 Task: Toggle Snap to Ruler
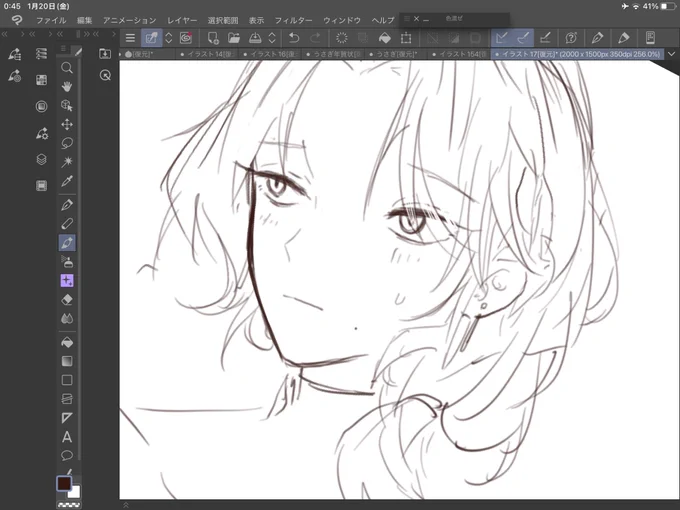(502, 38)
